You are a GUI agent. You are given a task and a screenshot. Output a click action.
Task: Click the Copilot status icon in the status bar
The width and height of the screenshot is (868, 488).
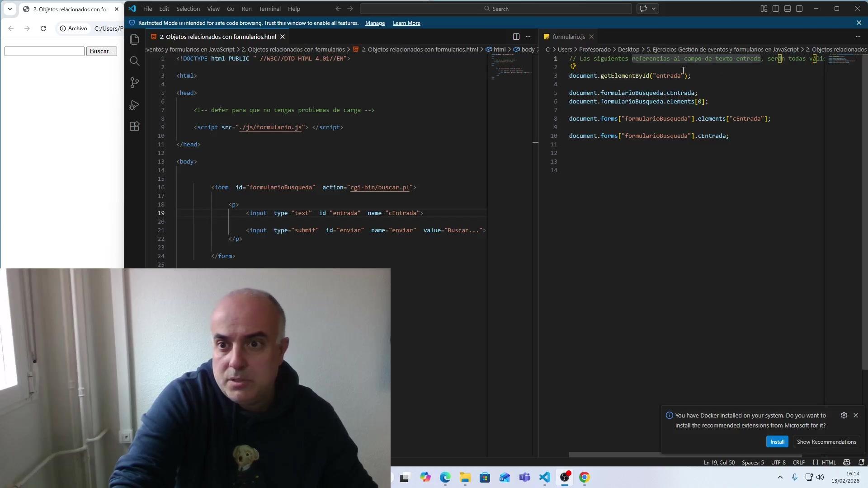point(847,462)
